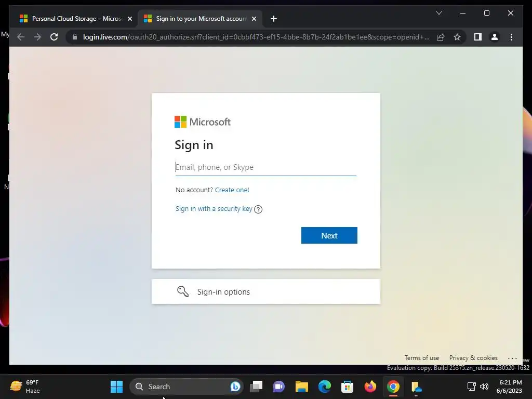Choose Sign in with a security key
The height and width of the screenshot is (399, 532).
pos(214,209)
